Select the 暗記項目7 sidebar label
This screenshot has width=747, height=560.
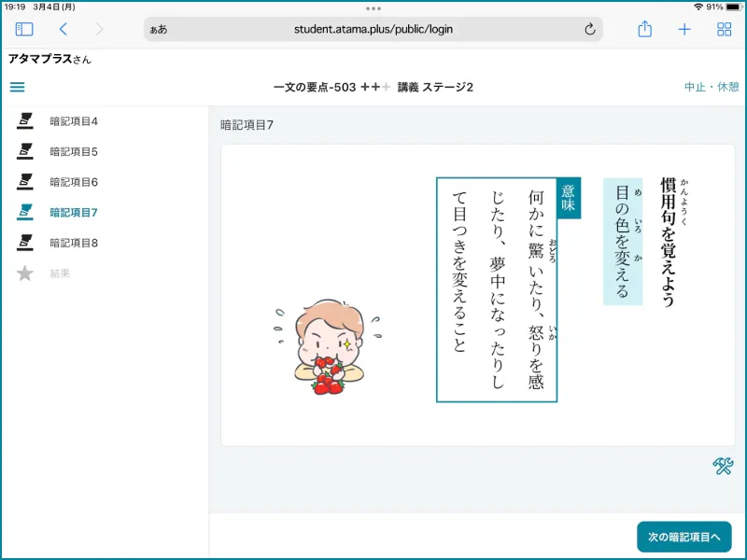point(74,213)
